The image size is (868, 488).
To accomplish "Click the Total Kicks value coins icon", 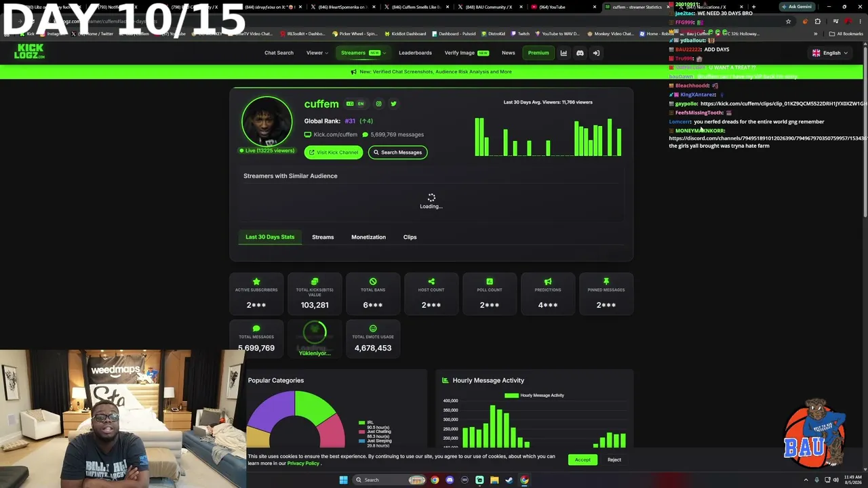I will 315,281.
